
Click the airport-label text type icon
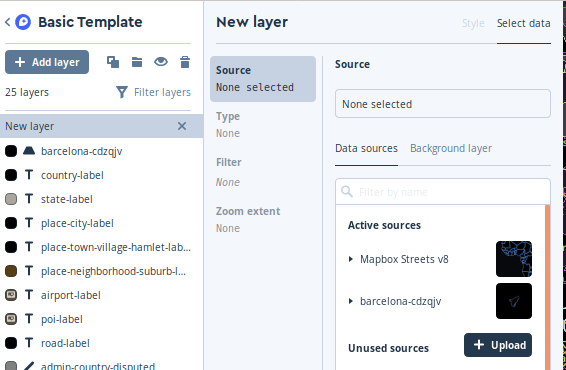29,295
